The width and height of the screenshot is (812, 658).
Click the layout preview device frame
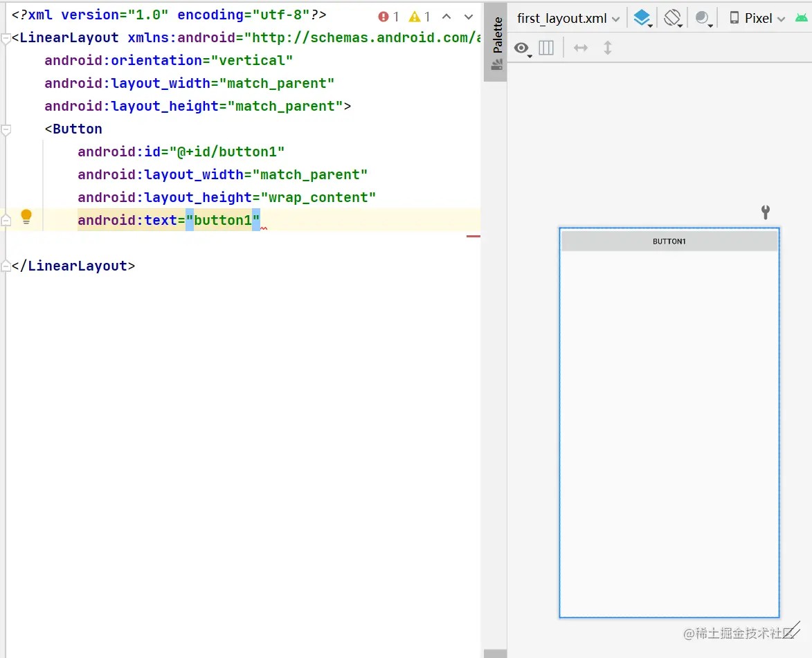669,423
